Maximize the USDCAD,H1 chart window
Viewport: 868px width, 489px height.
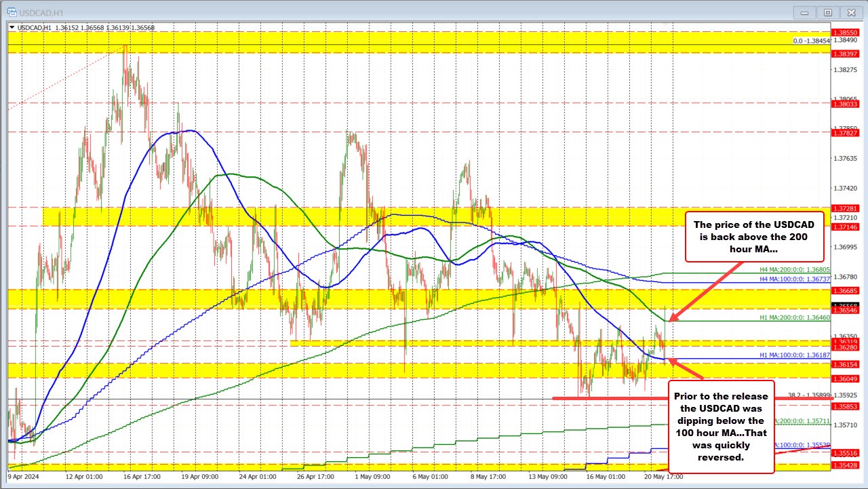coord(828,12)
